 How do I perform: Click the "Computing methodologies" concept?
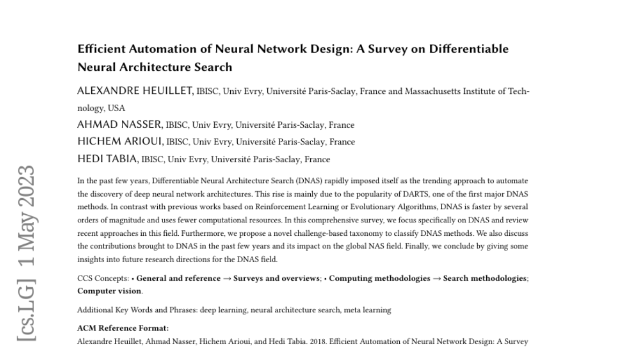point(379,278)
